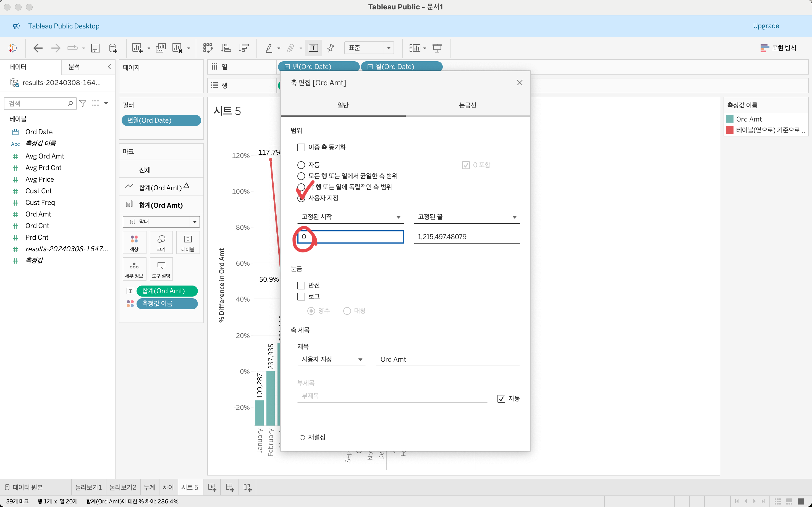Screen dimensions: 812x507
Task: Click the presentation mode icon
Action: pos(437,48)
